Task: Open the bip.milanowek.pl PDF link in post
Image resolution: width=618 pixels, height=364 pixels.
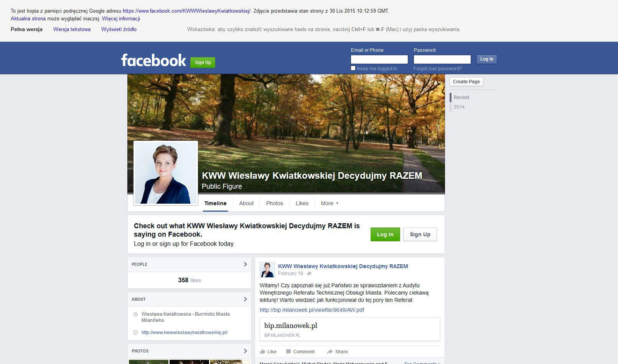Action: (x=312, y=310)
